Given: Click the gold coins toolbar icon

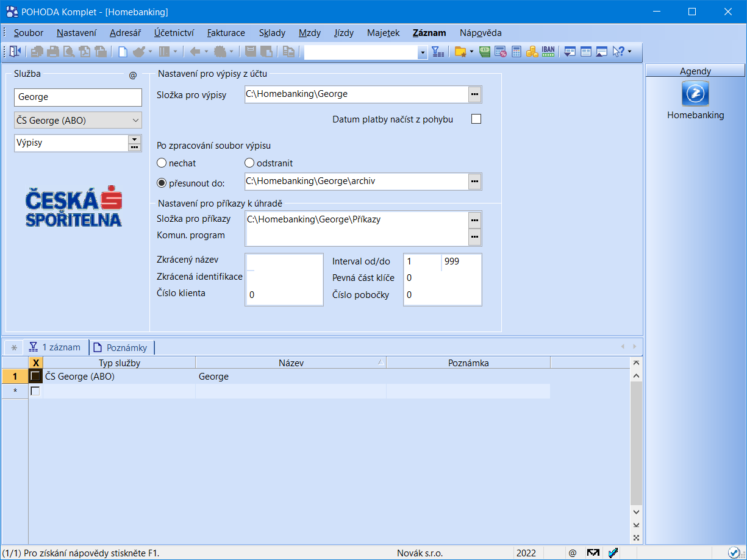Looking at the screenshot, I should point(532,52).
